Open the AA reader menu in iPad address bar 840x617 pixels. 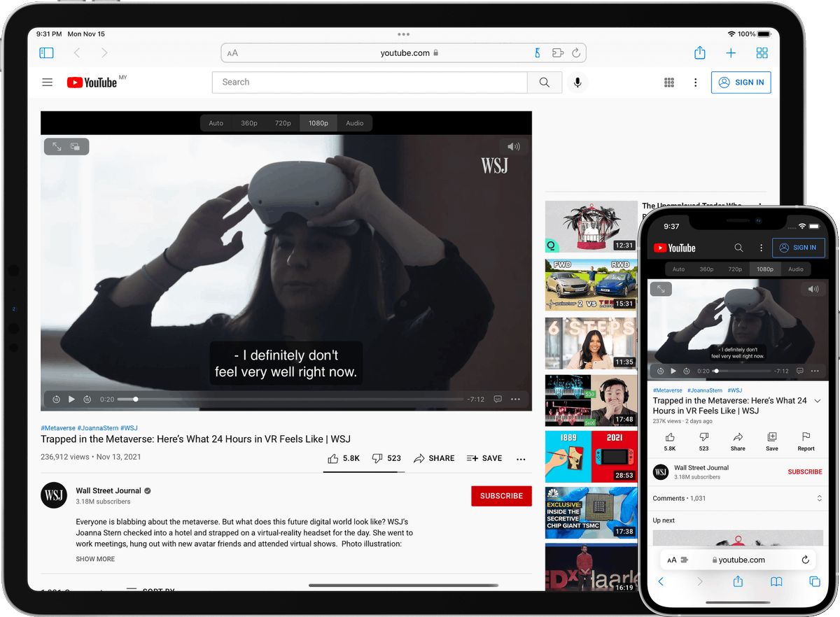(232, 53)
